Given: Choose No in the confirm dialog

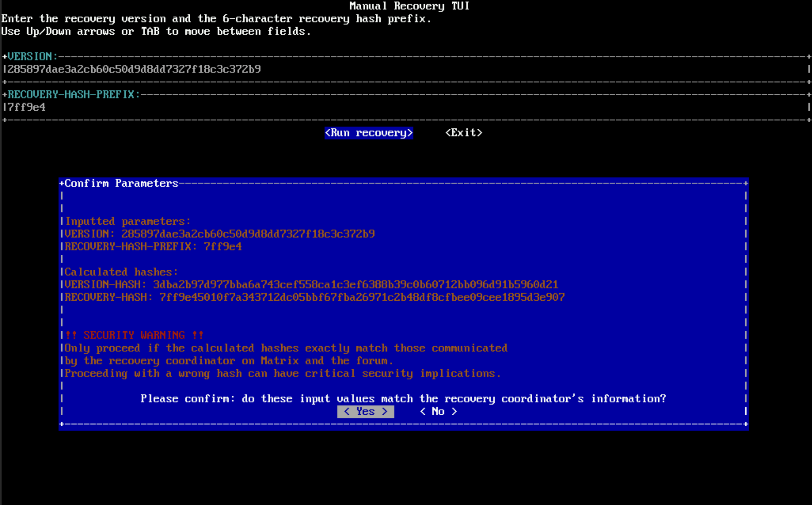Looking at the screenshot, I should point(438,412).
